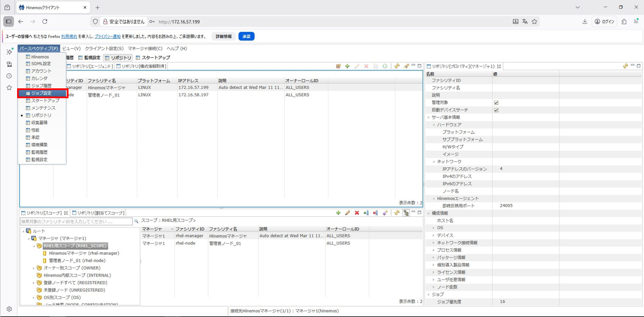Click the tree view icon in the scope toolbar
644x317 pixels.
pyautogui.click(x=406, y=213)
